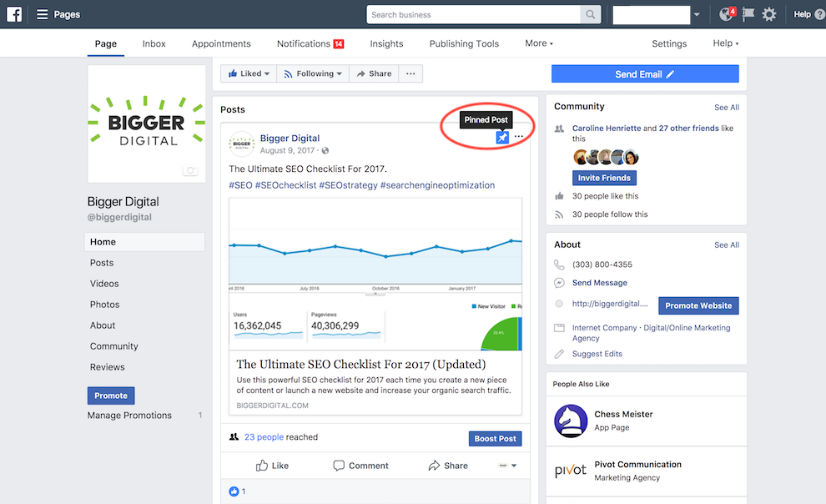826x504 pixels.
Task: Click the flag icon in the top bar
Action: [x=748, y=14]
